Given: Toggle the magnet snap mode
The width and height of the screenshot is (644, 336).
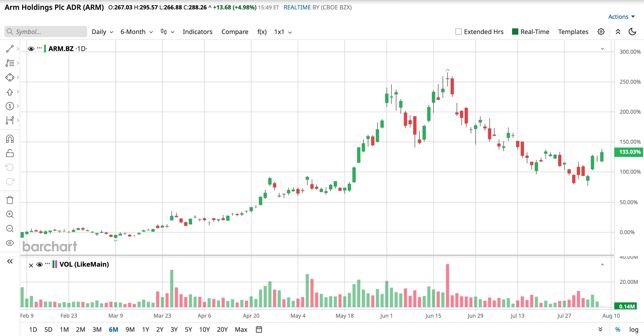Looking at the screenshot, I should point(10,139).
